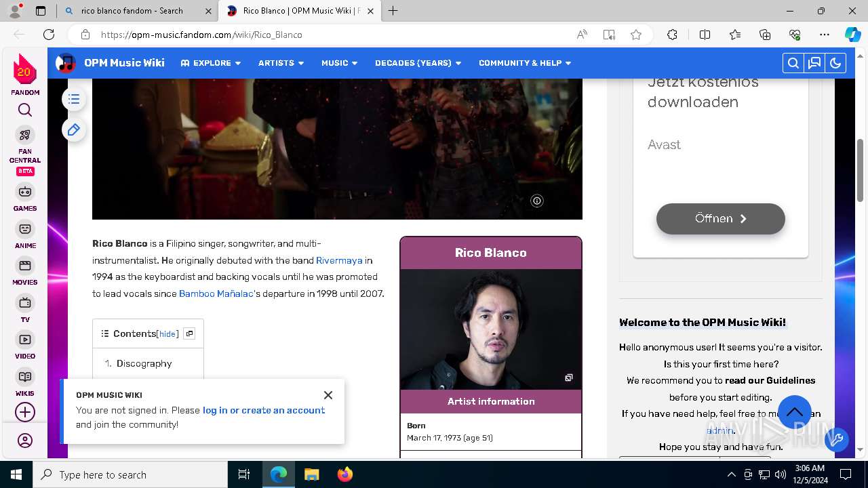The image size is (868, 488).
Task: Click the Rico Blanco infobox portrait
Action: point(491,329)
